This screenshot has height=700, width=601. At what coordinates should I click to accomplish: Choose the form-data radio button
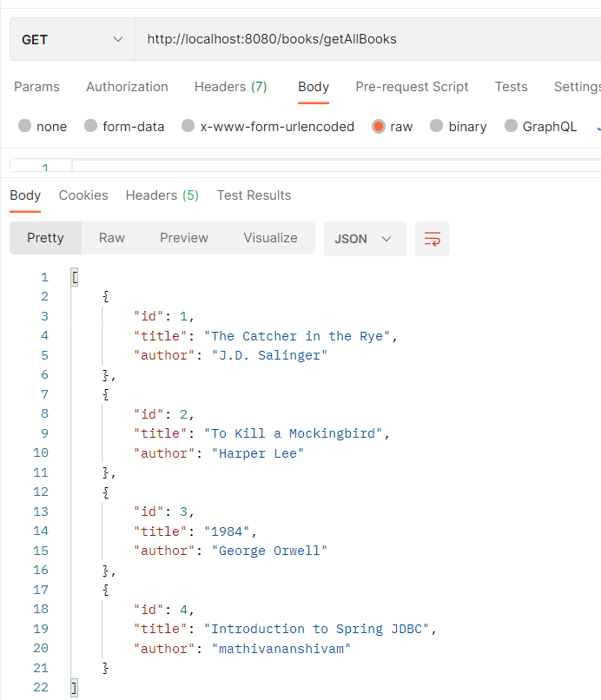91,126
